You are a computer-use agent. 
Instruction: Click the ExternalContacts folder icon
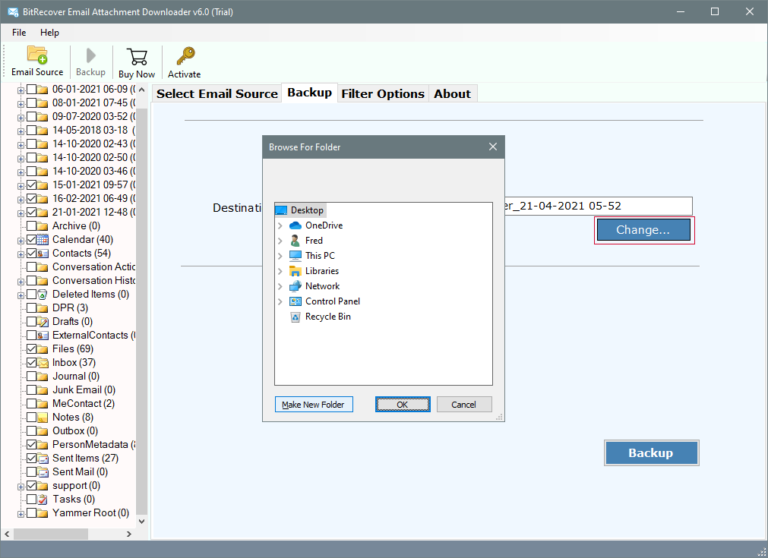43,336
